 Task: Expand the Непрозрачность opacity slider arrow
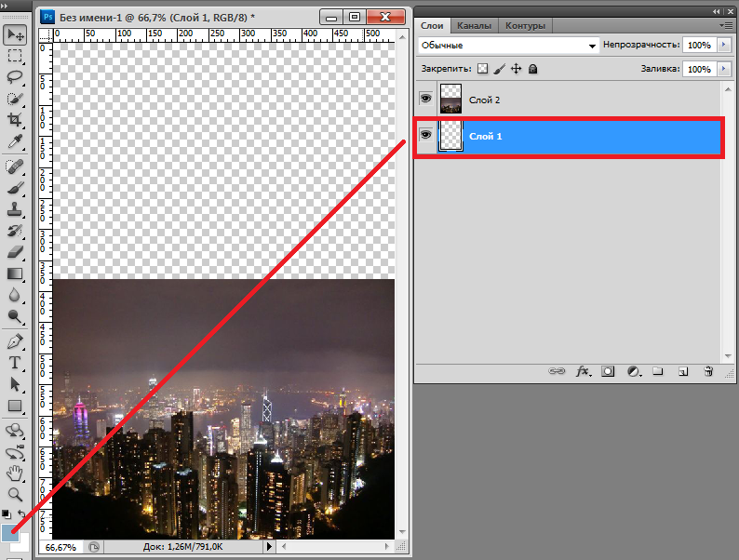tap(723, 46)
